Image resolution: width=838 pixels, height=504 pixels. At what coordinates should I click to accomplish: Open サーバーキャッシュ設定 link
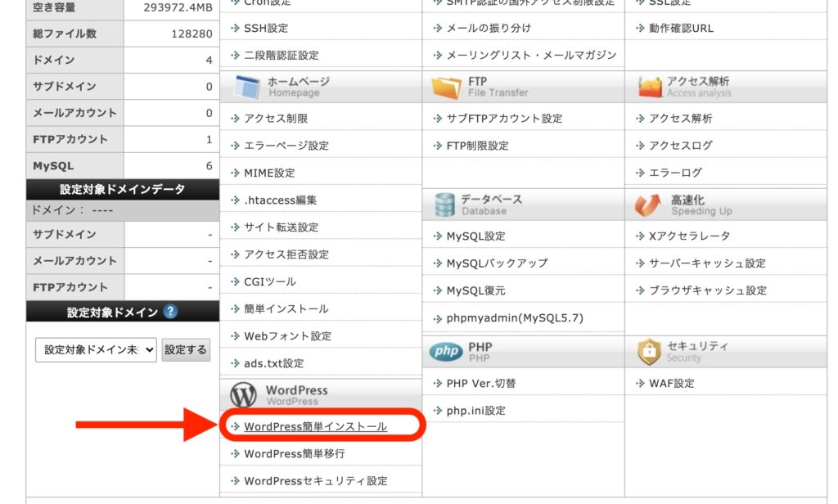pyautogui.click(x=708, y=263)
